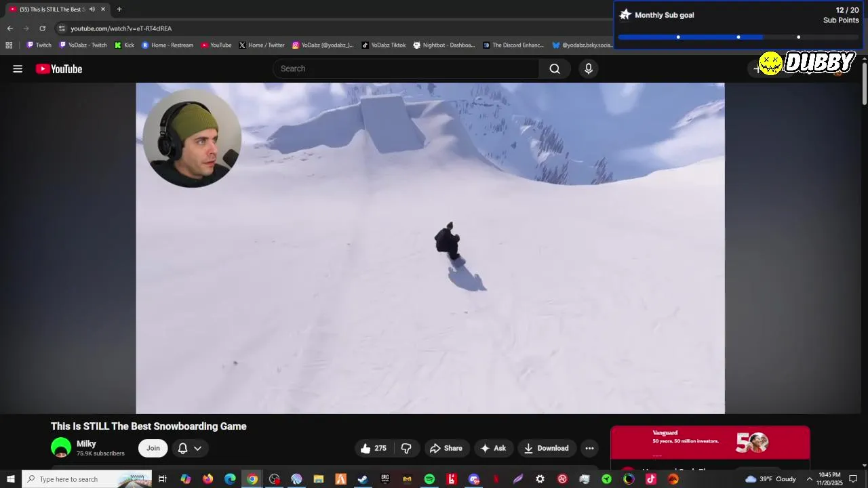The image size is (868, 488).
Task: Reload the current page
Action: (42, 28)
